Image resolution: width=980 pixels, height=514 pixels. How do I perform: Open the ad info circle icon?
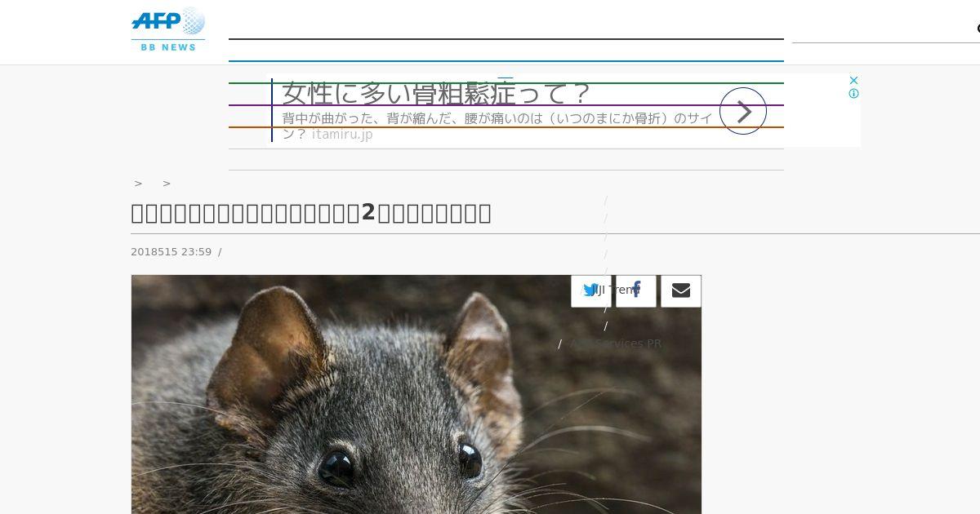tap(853, 94)
